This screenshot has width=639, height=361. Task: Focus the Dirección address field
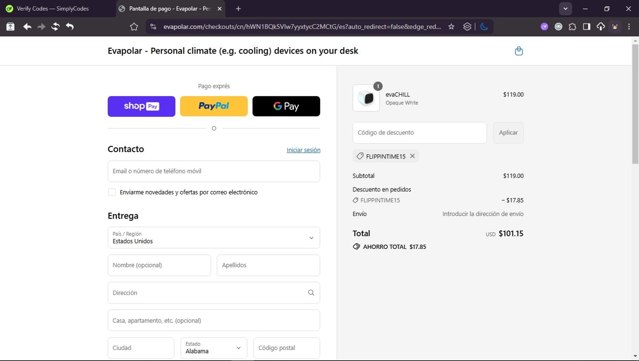point(214,293)
